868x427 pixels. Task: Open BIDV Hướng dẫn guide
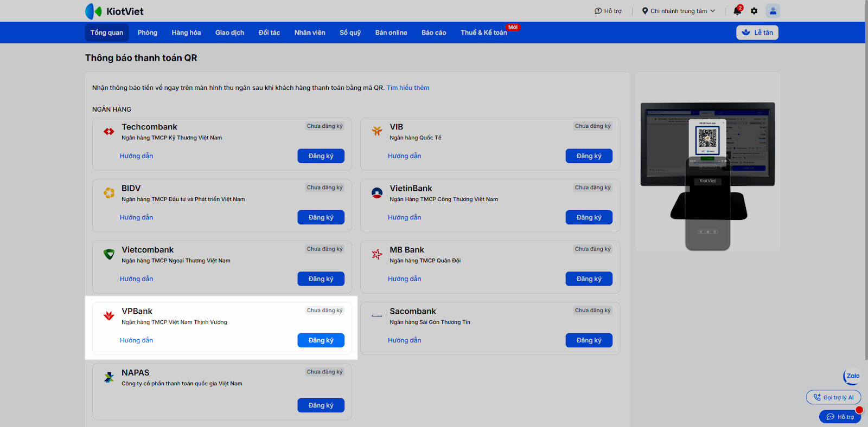pos(137,217)
